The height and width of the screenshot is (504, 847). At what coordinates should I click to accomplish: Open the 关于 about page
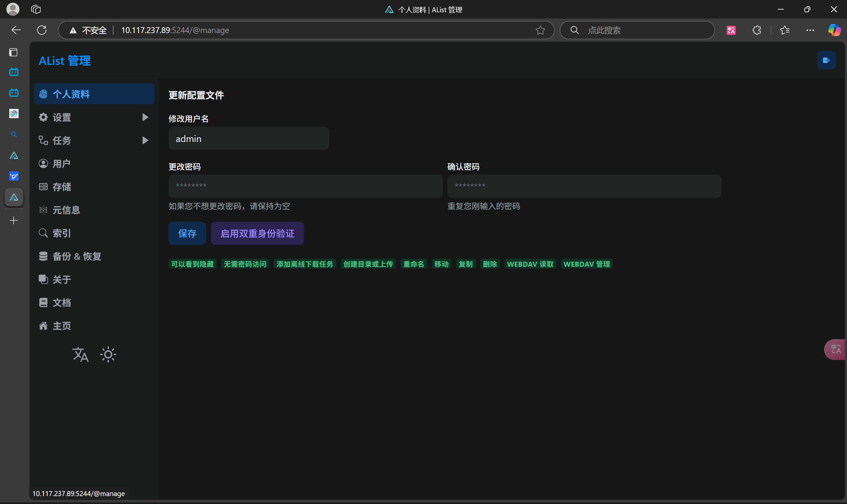coord(94,280)
